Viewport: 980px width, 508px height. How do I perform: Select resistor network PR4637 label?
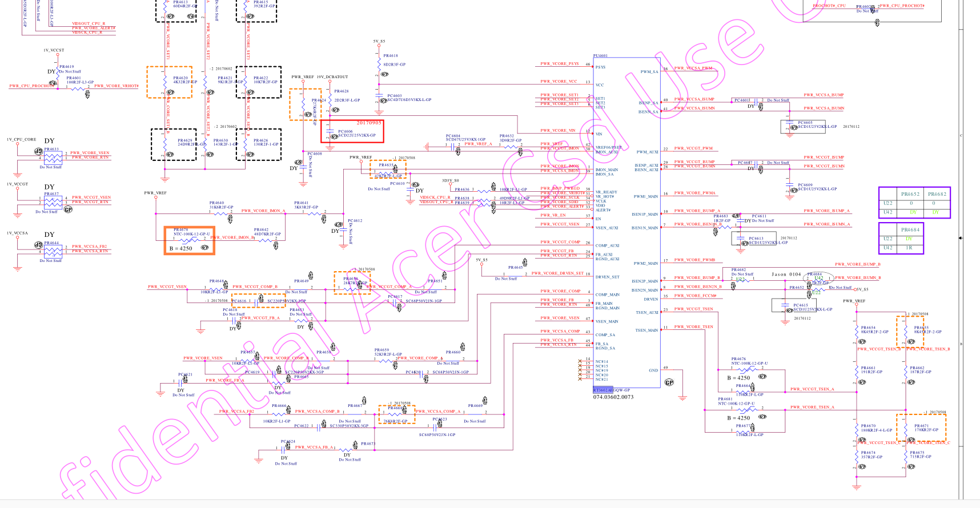coord(51,194)
